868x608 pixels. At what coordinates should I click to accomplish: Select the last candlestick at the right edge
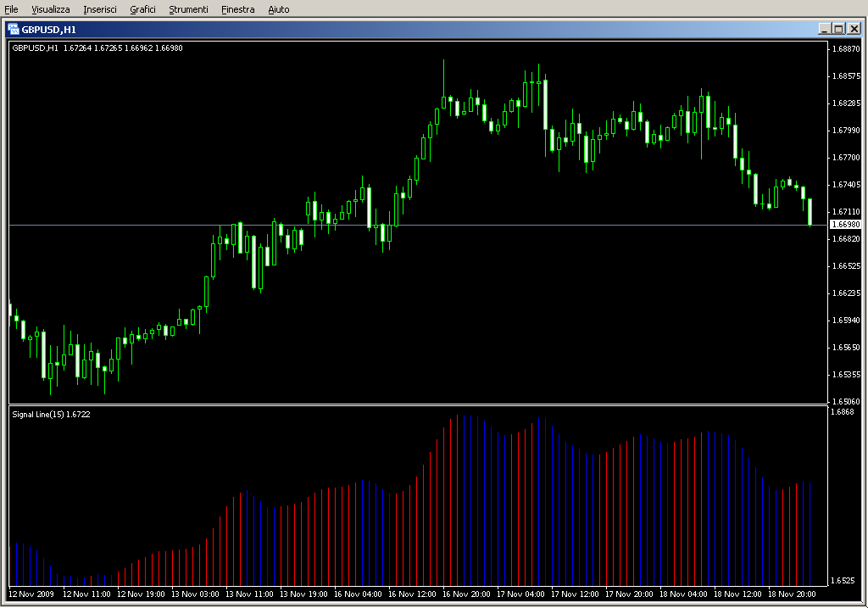pyautogui.click(x=810, y=212)
